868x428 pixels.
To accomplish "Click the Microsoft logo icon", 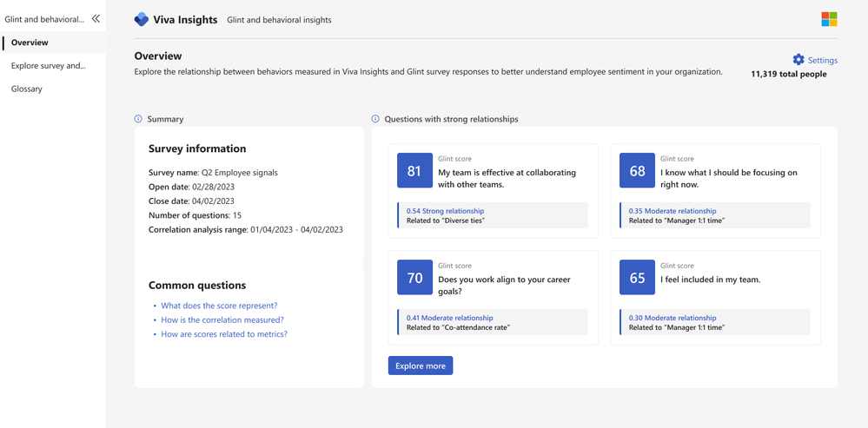I will (829, 19).
